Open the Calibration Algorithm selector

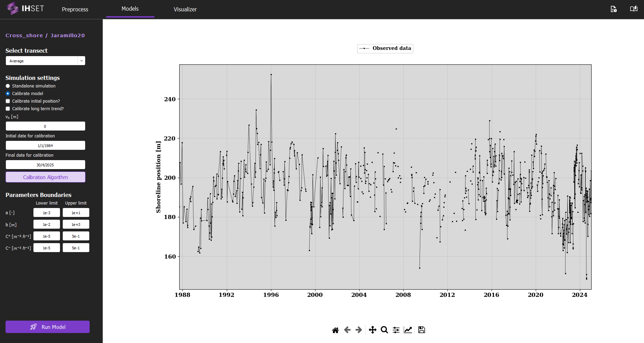(x=45, y=177)
